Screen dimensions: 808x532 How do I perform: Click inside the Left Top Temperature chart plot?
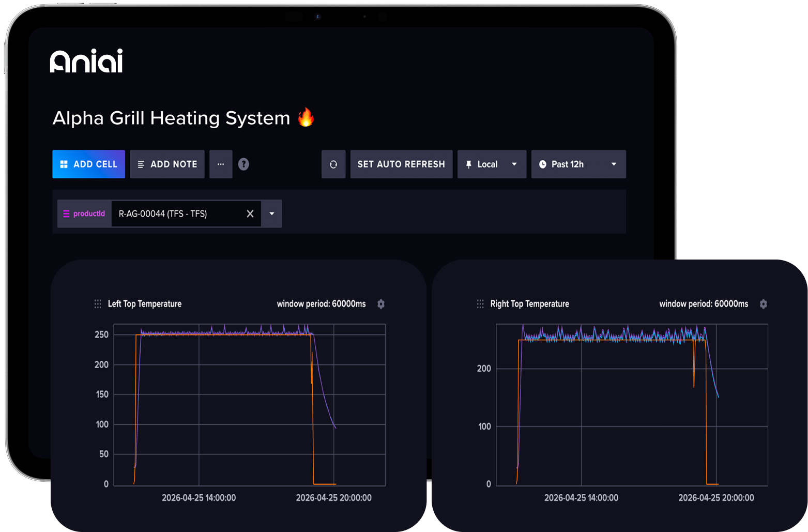[249, 405]
